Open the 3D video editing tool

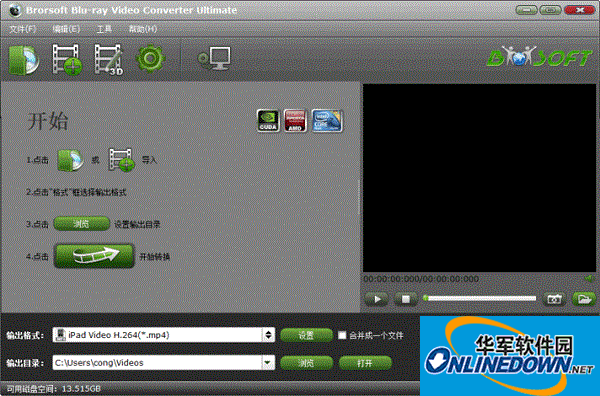(x=109, y=59)
